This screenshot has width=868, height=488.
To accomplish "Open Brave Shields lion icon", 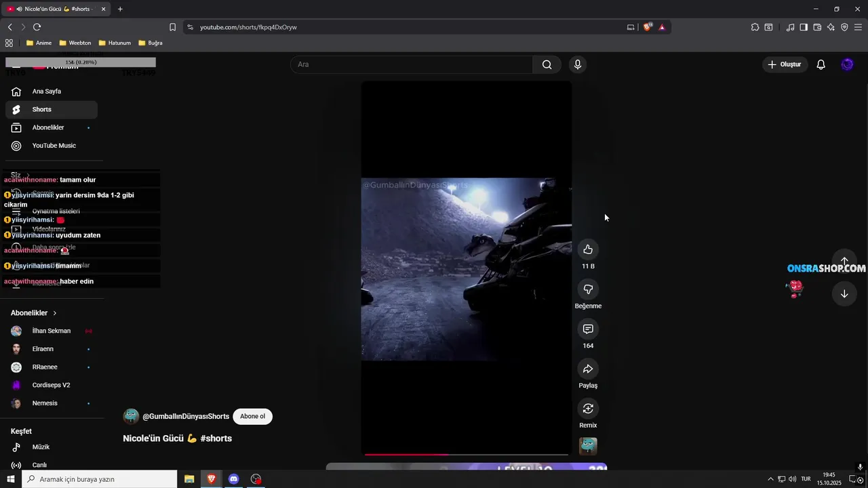I will [x=647, y=27].
